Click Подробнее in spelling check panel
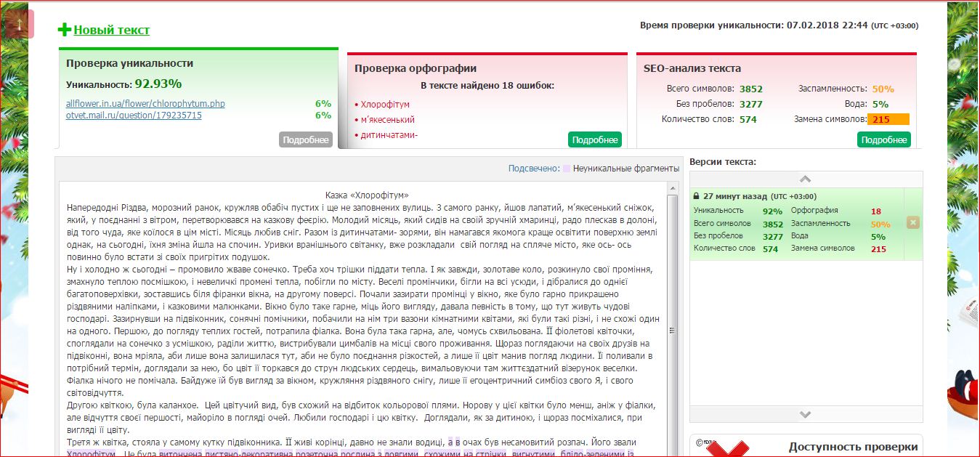The height and width of the screenshot is (457, 980). coord(594,140)
